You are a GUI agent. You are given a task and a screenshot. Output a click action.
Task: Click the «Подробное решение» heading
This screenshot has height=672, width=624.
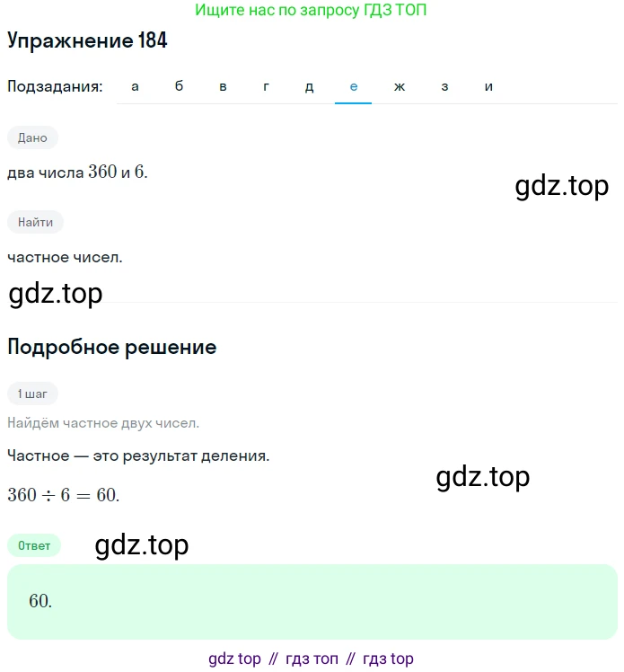coord(111,347)
